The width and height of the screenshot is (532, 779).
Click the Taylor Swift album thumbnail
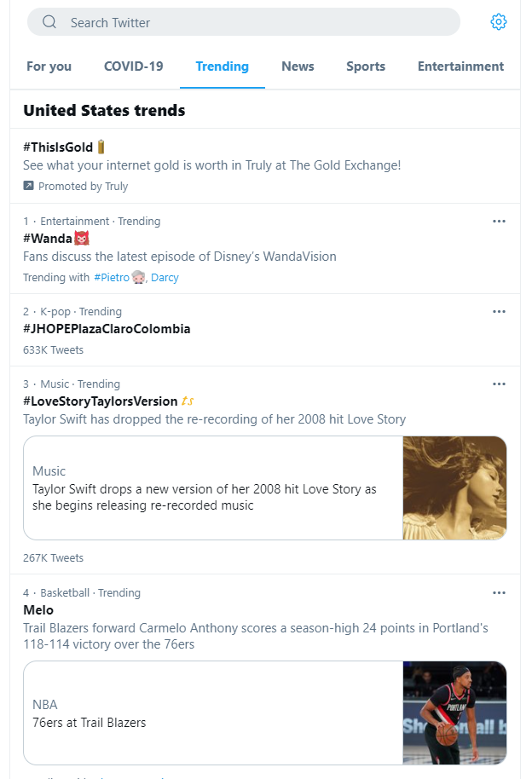(454, 488)
